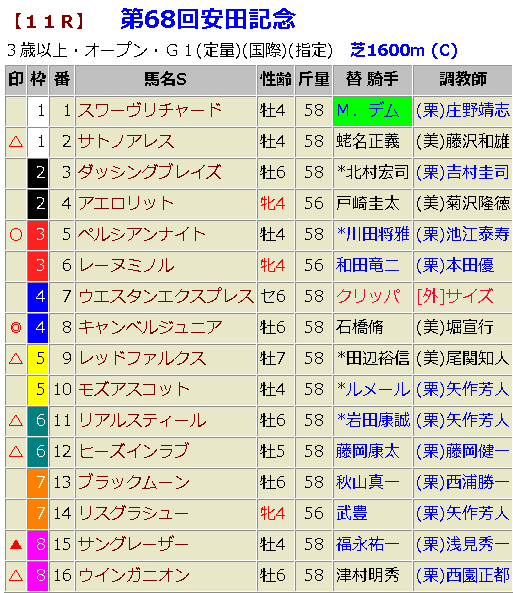
Task: Click triangle mark on レッドファルクス row
Action: click(x=16, y=359)
